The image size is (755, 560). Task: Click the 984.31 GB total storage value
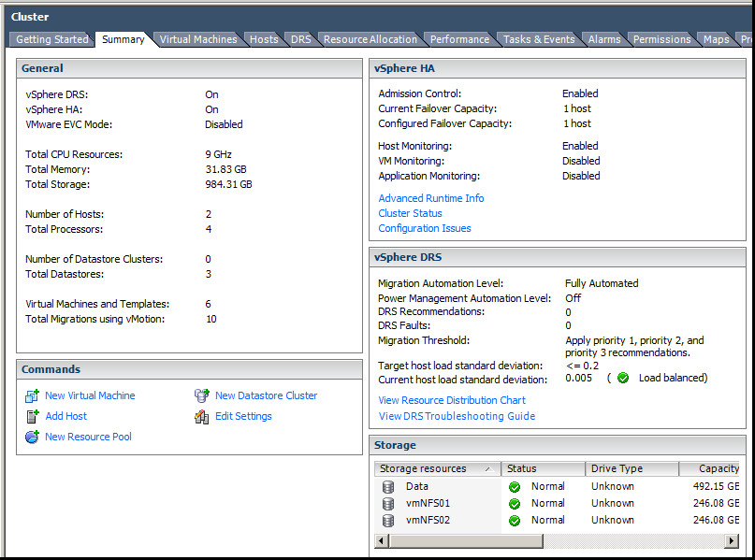[x=228, y=184]
